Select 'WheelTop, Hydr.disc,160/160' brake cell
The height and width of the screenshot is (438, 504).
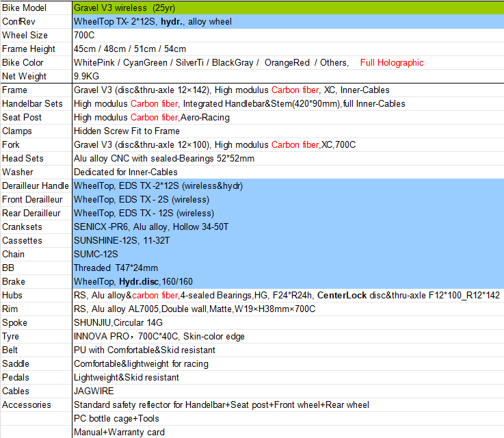click(x=288, y=282)
